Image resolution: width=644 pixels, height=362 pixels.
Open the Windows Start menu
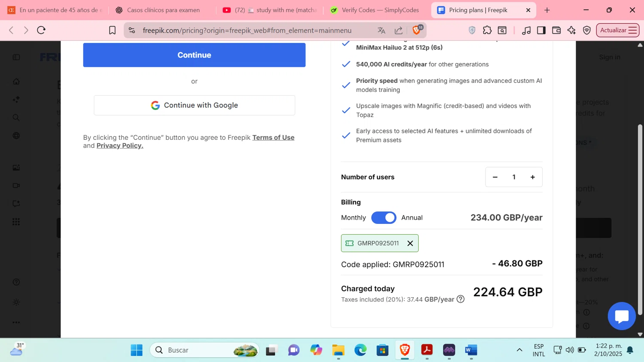[137, 350]
